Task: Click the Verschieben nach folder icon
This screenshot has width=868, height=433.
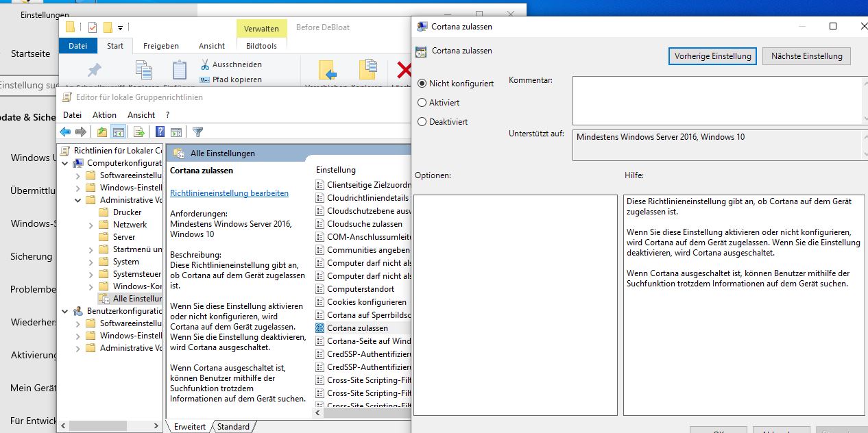Action: tap(328, 71)
